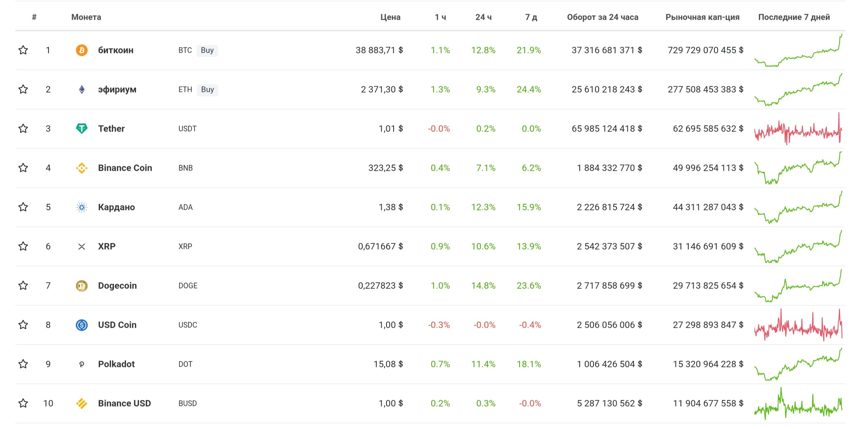The height and width of the screenshot is (429, 868).
Task: Click the Buy button next to ETH
Action: pyautogui.click(x=208, y=90)
